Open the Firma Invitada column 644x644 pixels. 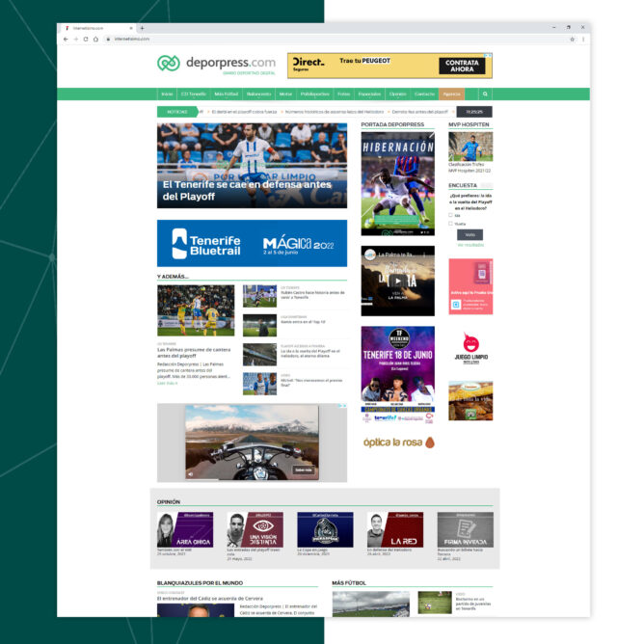(466, 529)
